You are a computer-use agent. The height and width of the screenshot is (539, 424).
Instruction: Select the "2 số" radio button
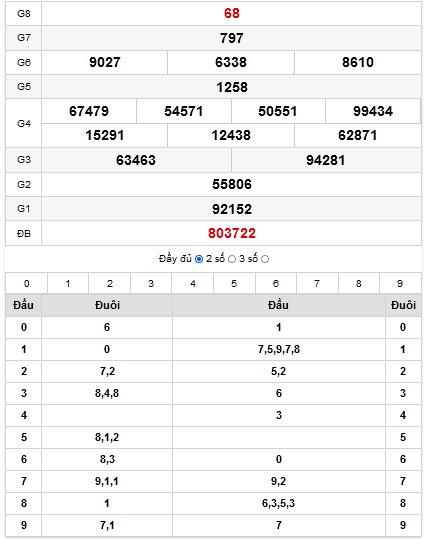[232, 259]
